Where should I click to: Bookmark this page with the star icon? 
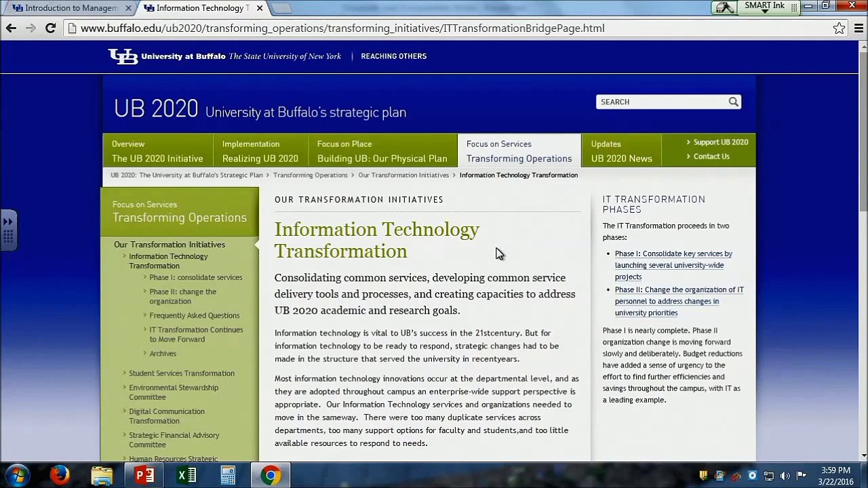[840, 28]
